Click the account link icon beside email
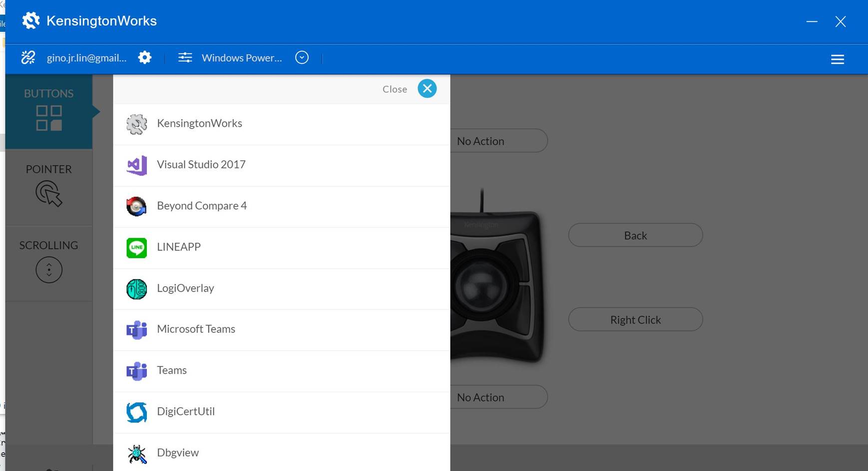Viewport: 868px width, 471px height. click(x=28, y=57)
